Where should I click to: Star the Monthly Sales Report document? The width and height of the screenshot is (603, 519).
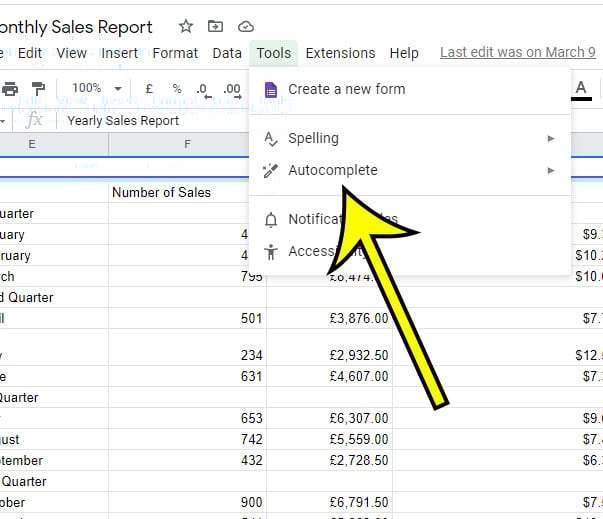(186, 27)
